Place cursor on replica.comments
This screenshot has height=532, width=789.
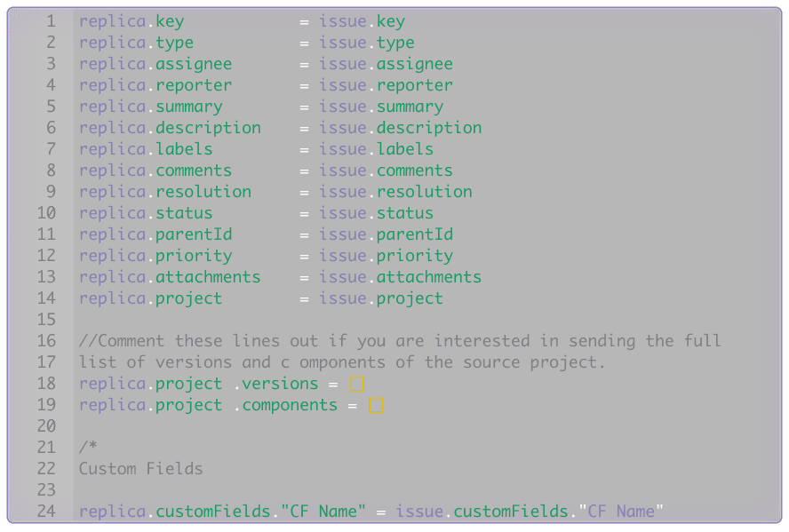point(155,171)
